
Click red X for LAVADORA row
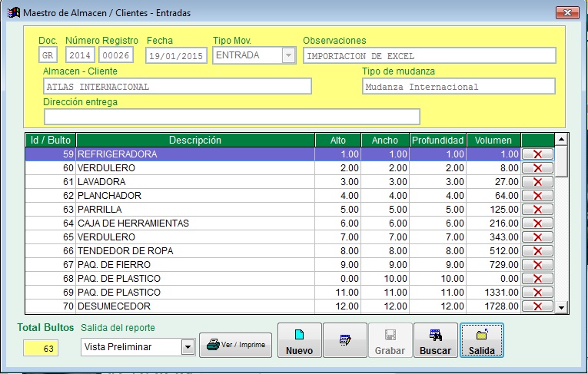(537, 182)
